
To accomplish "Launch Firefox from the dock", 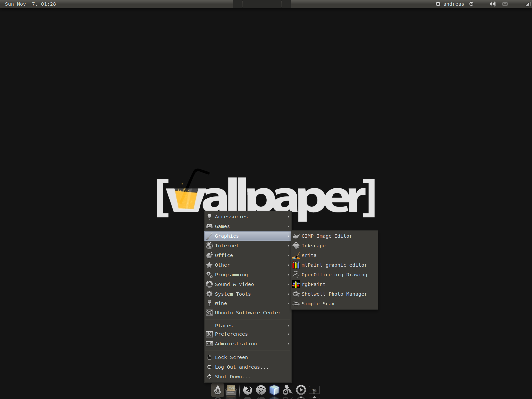I will coord(248,390).
